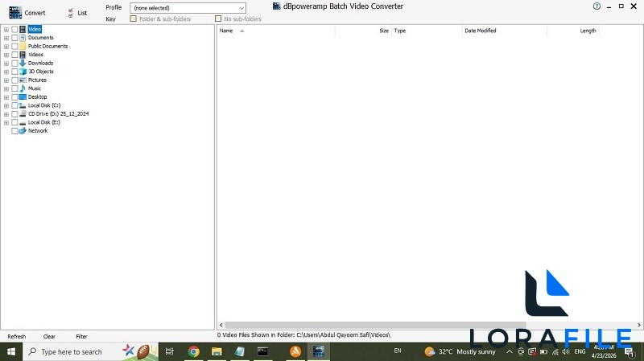This screenshot has width=644, height=361.
Task: Launch Google Chrome from taskbar
Action: coord(193,351)
